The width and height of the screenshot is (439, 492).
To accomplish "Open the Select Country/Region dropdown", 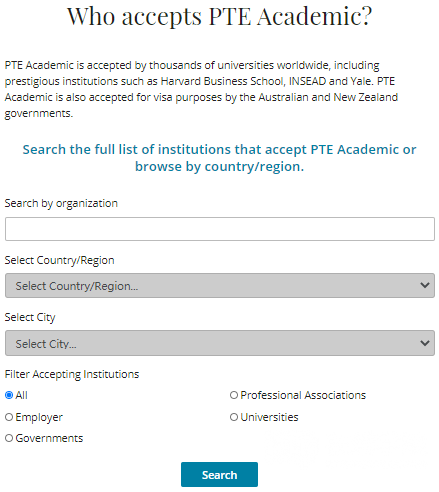I will point(220,286).
